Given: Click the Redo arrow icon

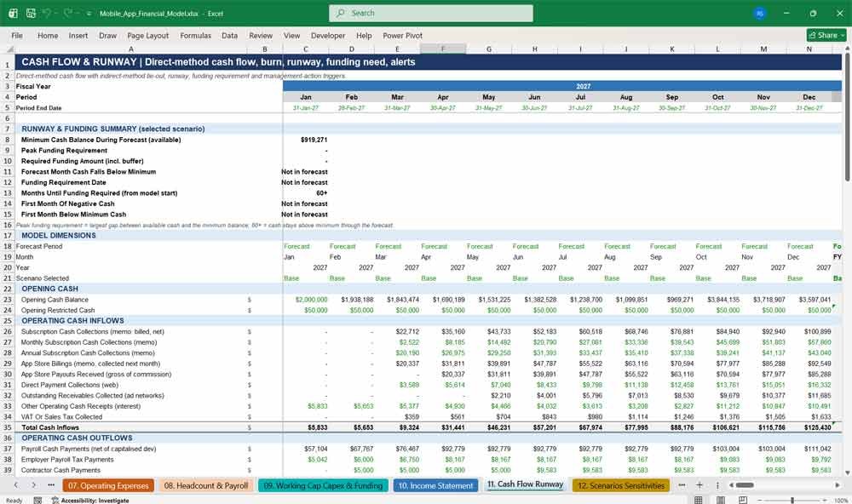Looking at the screenshot, I should click(x=68, y=13).
